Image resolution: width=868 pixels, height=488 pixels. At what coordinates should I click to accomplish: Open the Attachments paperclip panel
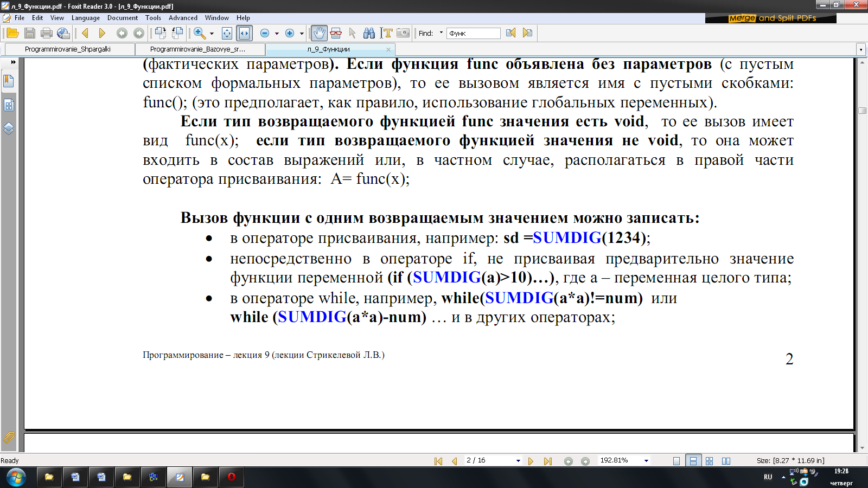[9, 437]
